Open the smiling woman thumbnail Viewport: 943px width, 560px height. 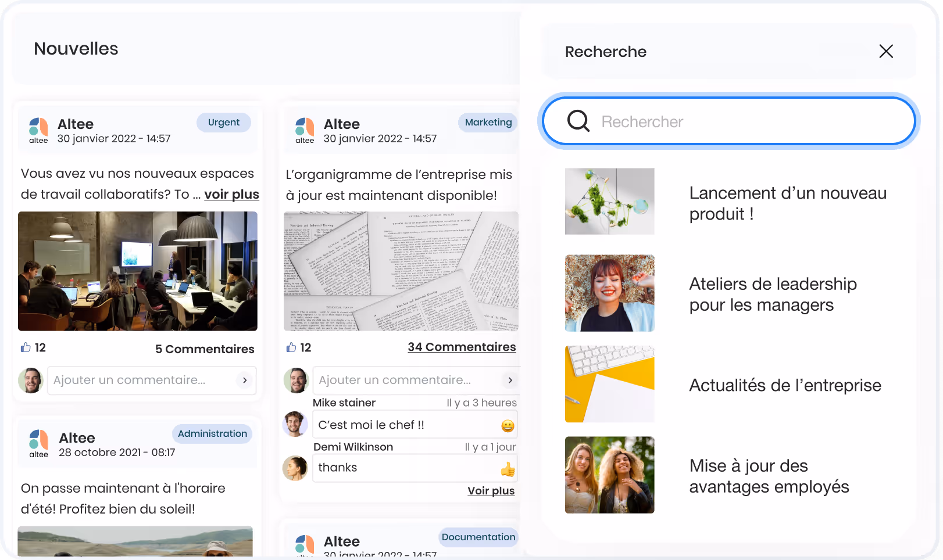610,293
